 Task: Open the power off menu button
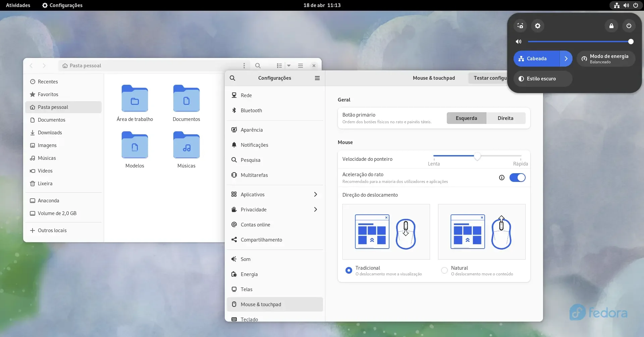[629, 26]
